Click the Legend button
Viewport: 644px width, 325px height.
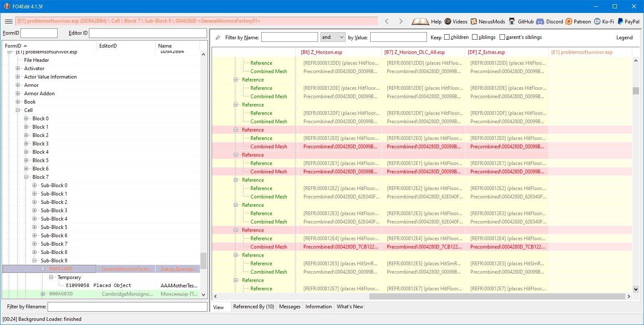click(624, 38)
